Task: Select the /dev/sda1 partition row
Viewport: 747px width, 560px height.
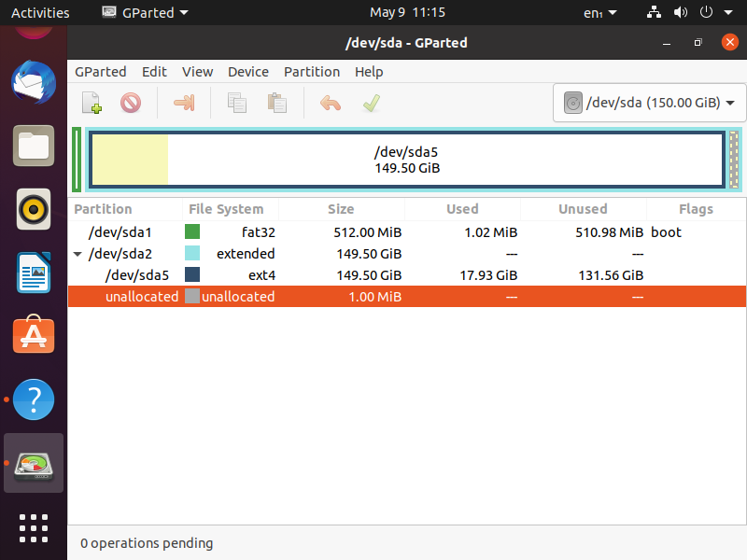Action: point(407,231)
